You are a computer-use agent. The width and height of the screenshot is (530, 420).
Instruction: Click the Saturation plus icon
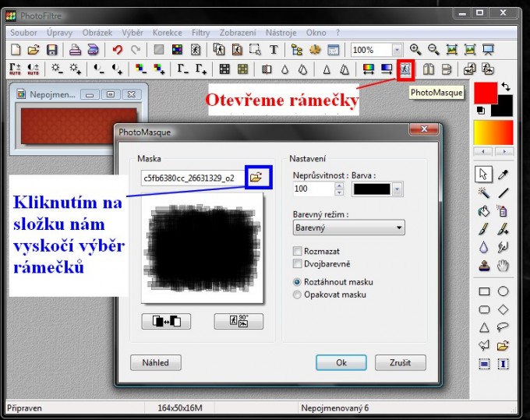pyautogui.click(x=159, y=69)
